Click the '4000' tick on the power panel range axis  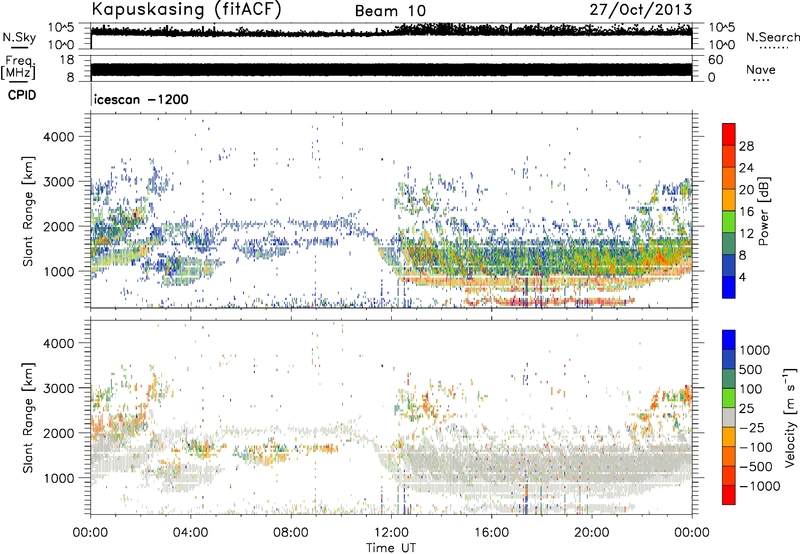pos(59,137)
